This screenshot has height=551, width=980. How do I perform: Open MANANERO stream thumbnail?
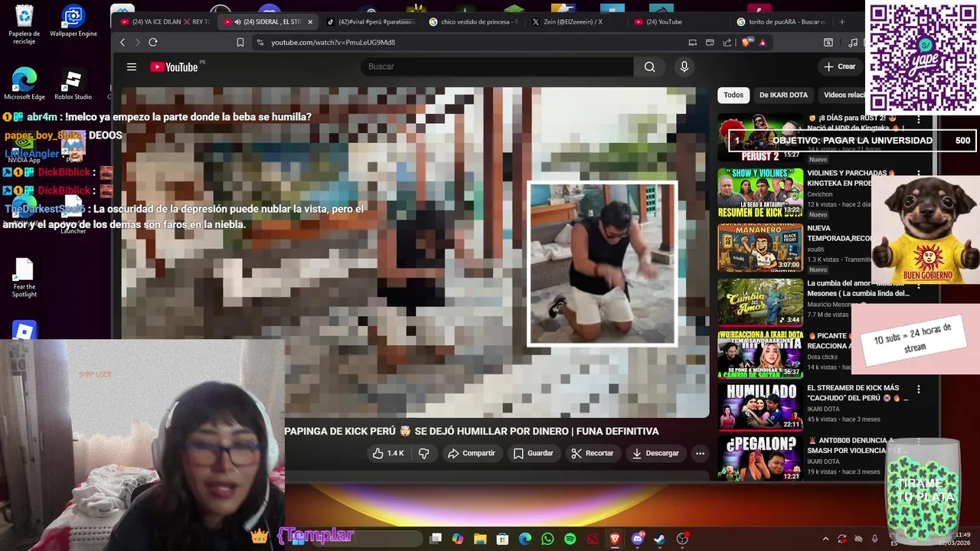coord(759,247)
